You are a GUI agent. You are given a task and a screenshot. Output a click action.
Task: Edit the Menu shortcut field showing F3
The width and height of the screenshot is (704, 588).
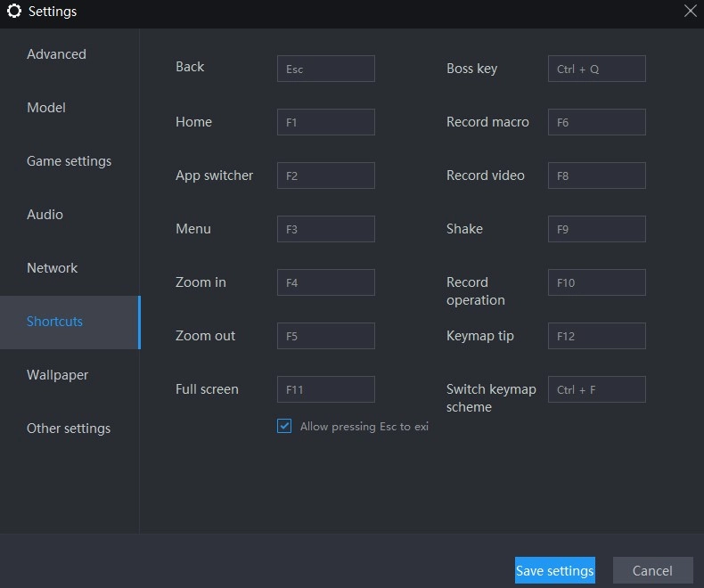pos(326,229)
